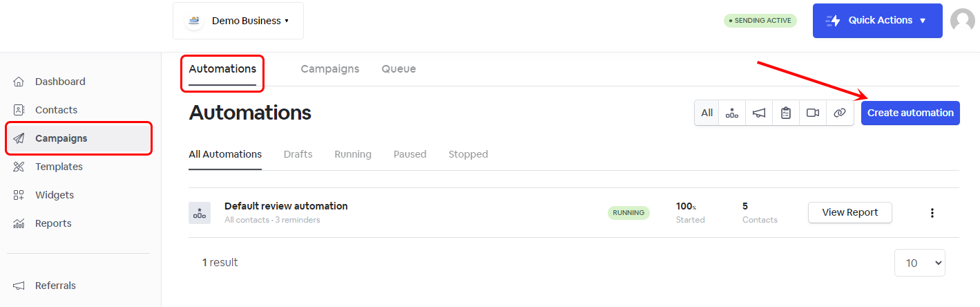Open the Quick Actions dropdown

[877, 21]
